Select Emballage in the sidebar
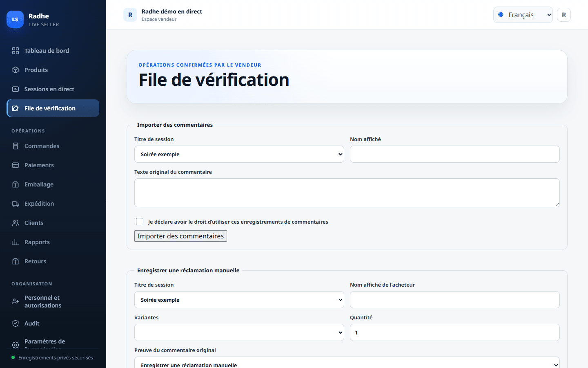 click(53, 184)
